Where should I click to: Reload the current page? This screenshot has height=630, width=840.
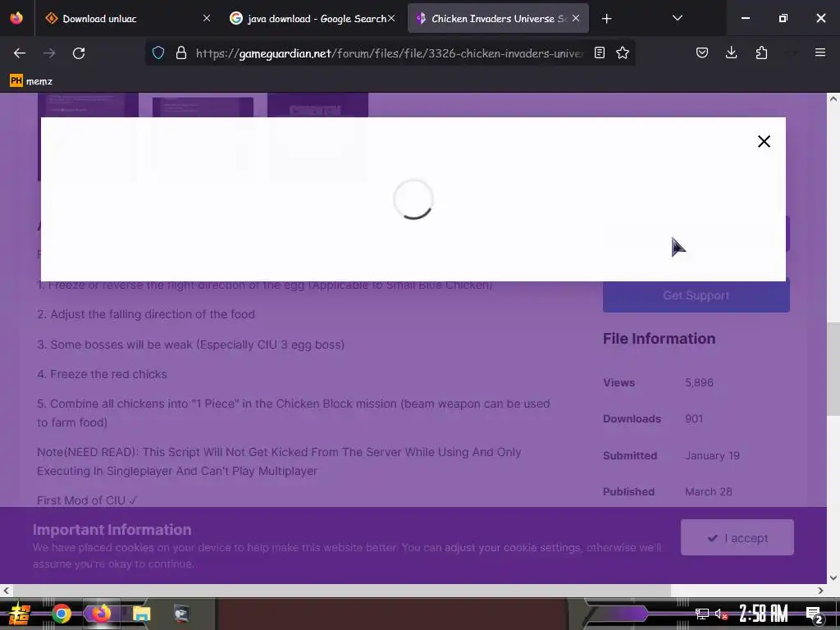[79, 53]
